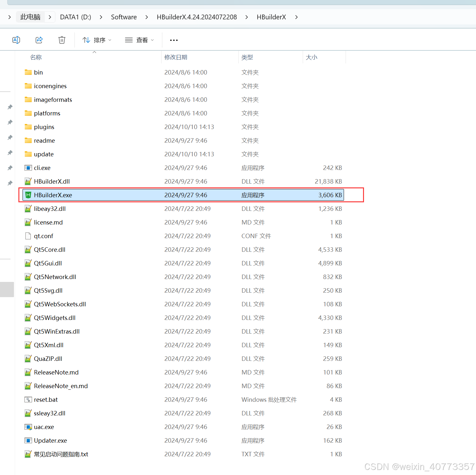Select the Qt5Xml.dll file name
476x475 pixels.
[49, 345]
